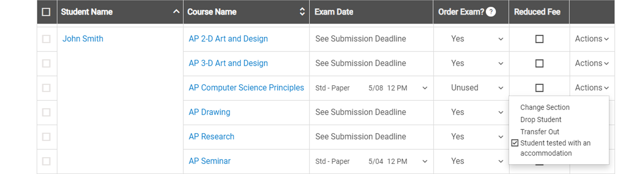Open AP Computer Science Principles course link
Viewport: 644px width, 174px height.
coord(245,87)
